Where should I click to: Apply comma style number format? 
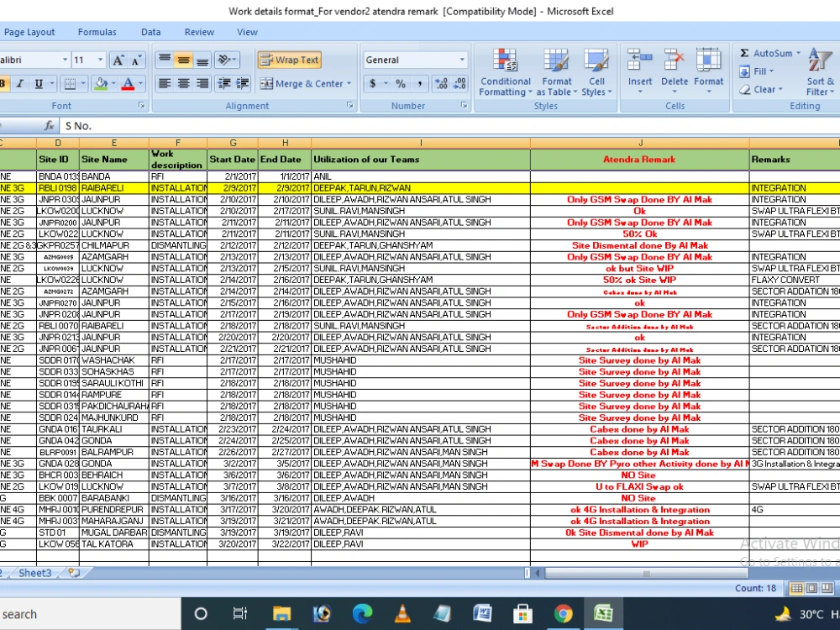tap(419, 83)
